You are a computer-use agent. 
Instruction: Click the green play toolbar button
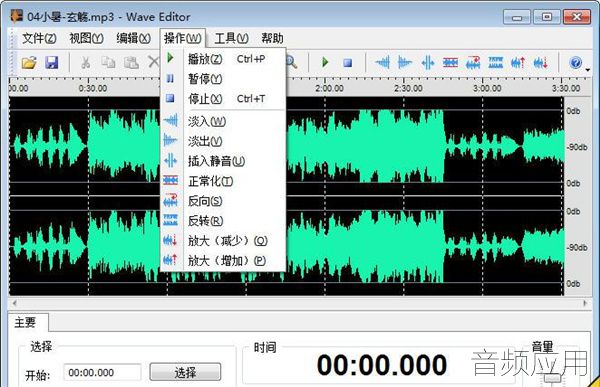[325, 62]
